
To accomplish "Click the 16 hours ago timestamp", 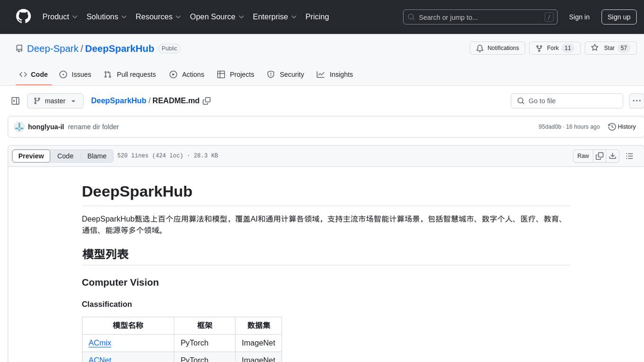I will 583,127.
